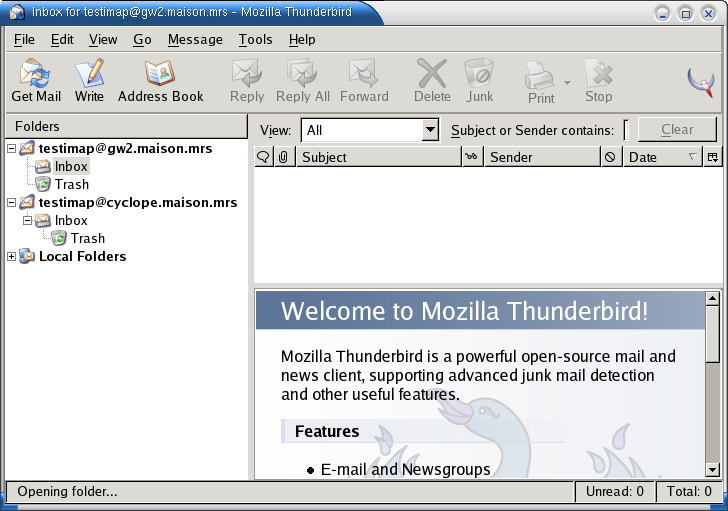Open the View filter dropdown

[430, 130]
